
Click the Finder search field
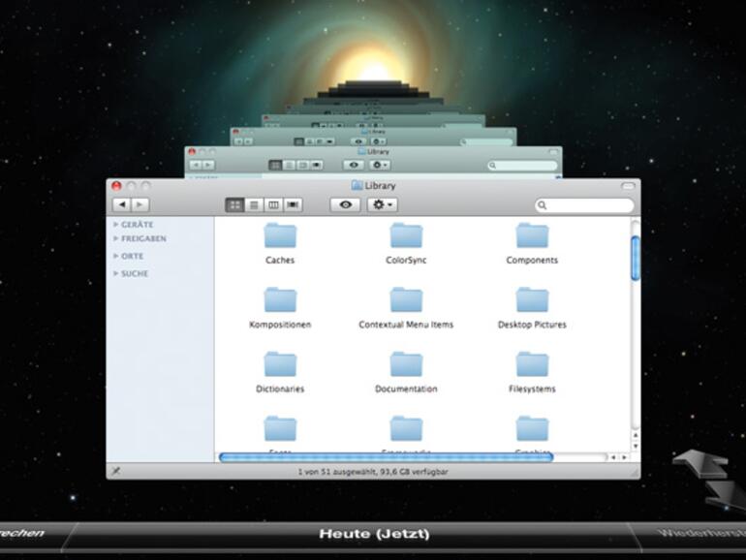click(x=585, y=205)
